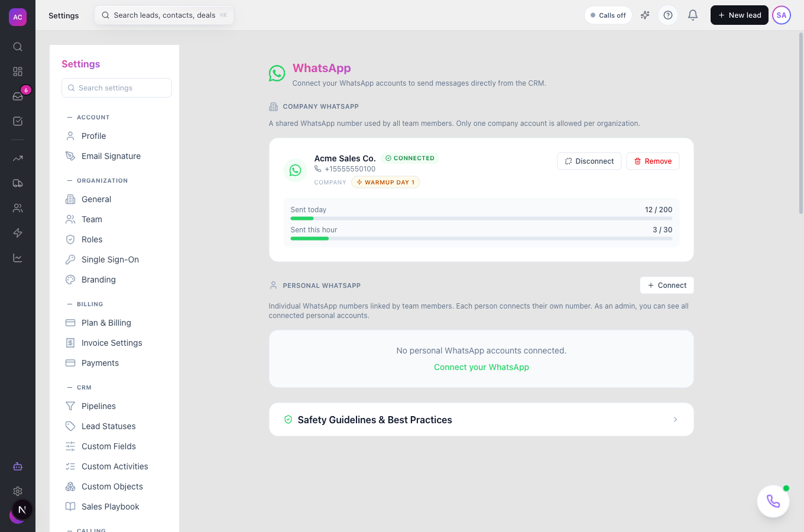Screen dimensions: 804x532
Task: Disconnect the Acme Sales Co. account
Action: click(589, 161)
